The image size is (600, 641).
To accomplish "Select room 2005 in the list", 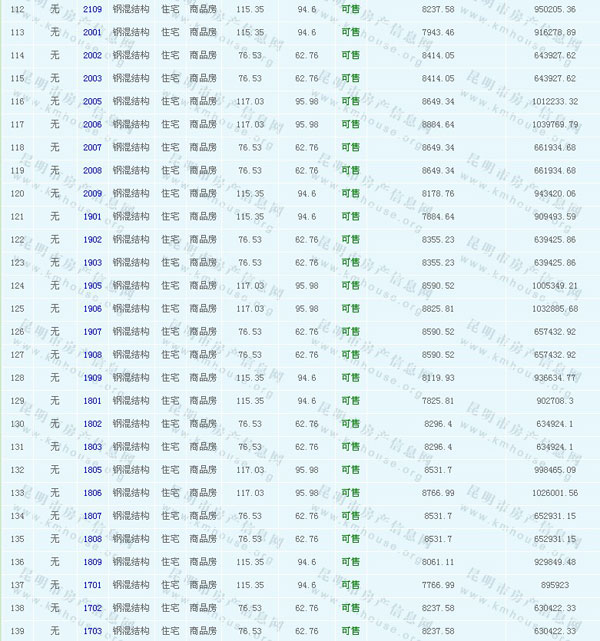I will [92, 101].
